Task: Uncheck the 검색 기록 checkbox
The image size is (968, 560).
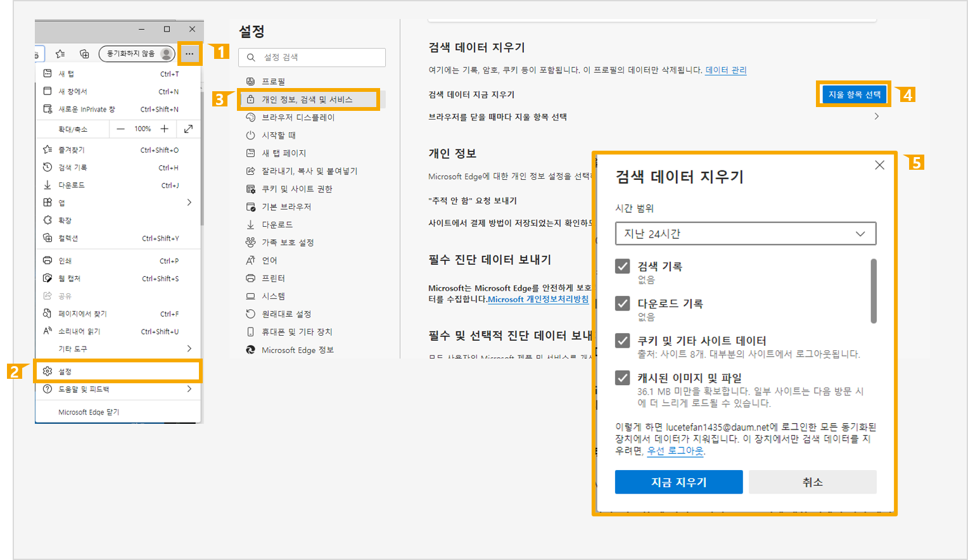Action: point(623,266)
